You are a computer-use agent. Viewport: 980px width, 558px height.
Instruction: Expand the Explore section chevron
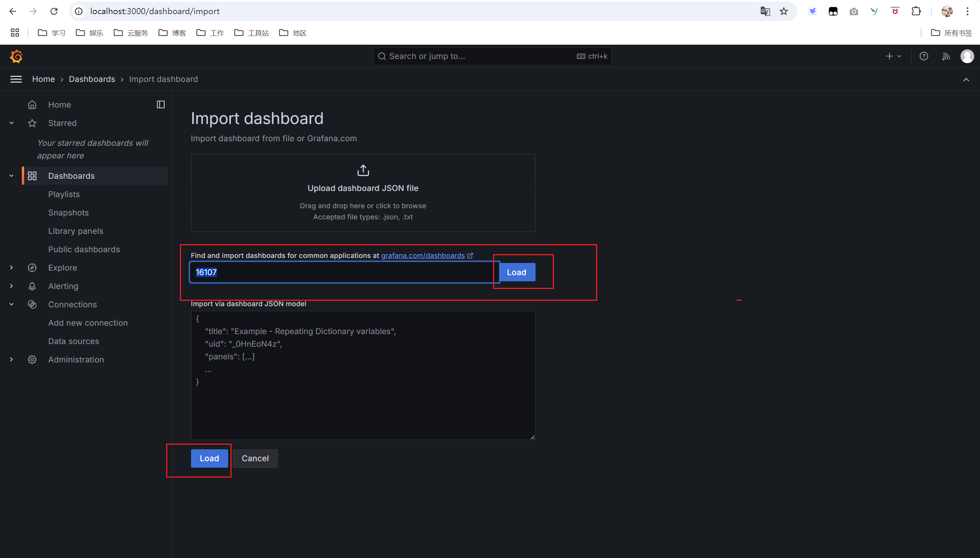[x=11, y=268]
